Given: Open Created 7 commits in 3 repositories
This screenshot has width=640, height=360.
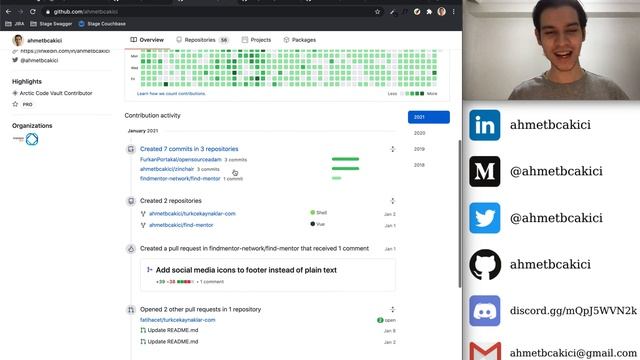Looking at the screenshot, I should 189,149.
